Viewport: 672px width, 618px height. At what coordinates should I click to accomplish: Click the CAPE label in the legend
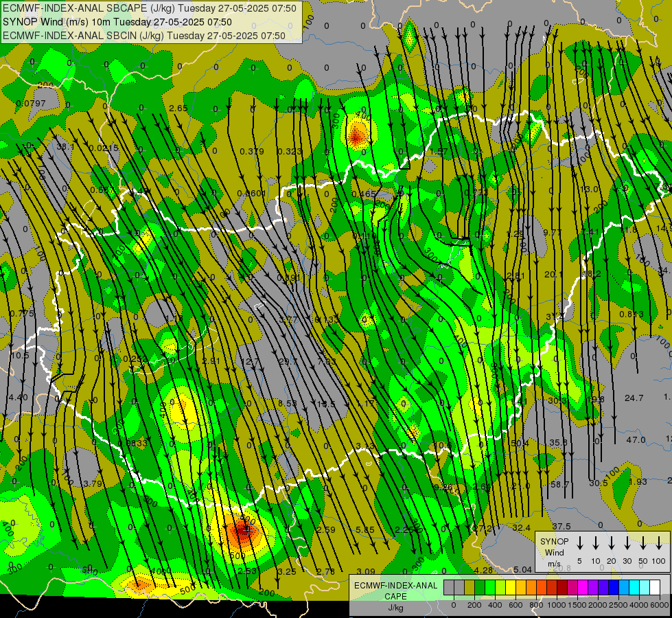coord(395,597)
